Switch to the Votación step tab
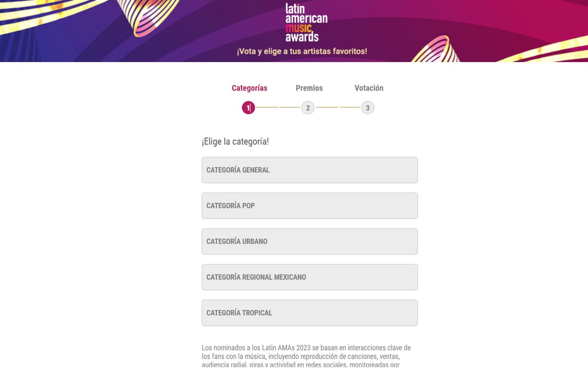The width and height of the screenshot is (588, 368). 369,88
